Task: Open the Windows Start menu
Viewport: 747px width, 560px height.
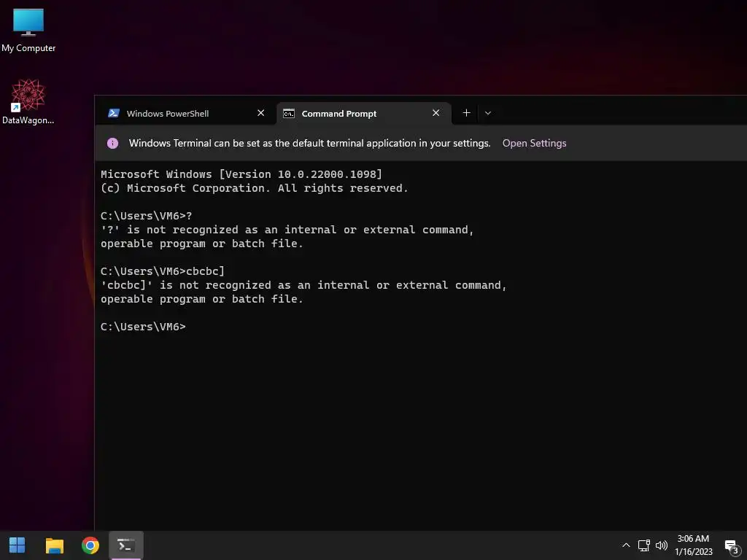Action: click(x=18, y=545)
